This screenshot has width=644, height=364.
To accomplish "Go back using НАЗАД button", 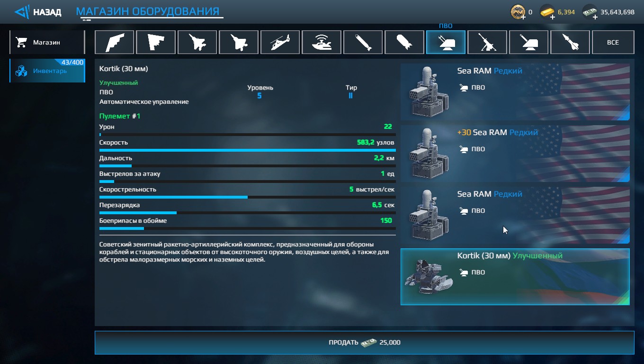I will click(x=37, y=12).
